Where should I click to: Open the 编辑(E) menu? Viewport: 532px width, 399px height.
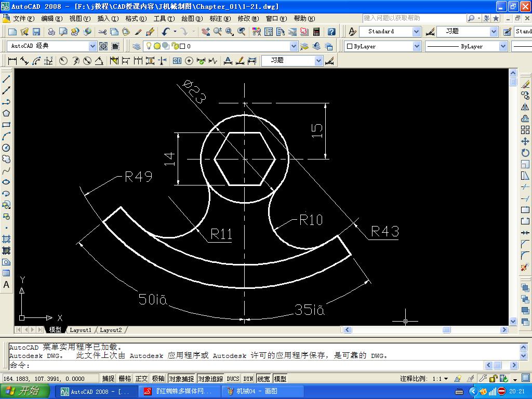click(x=52, y=19)
